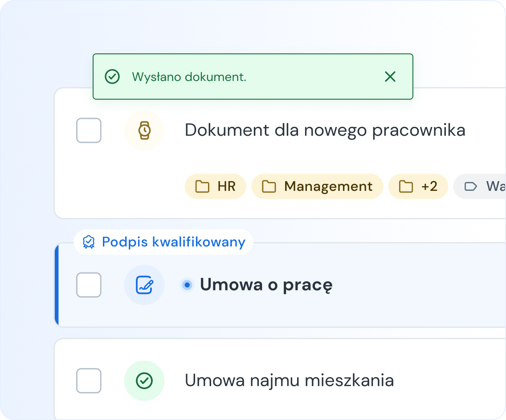
Task: Click the 'Podpis kwalifikowany' label text
Action: 173,242
